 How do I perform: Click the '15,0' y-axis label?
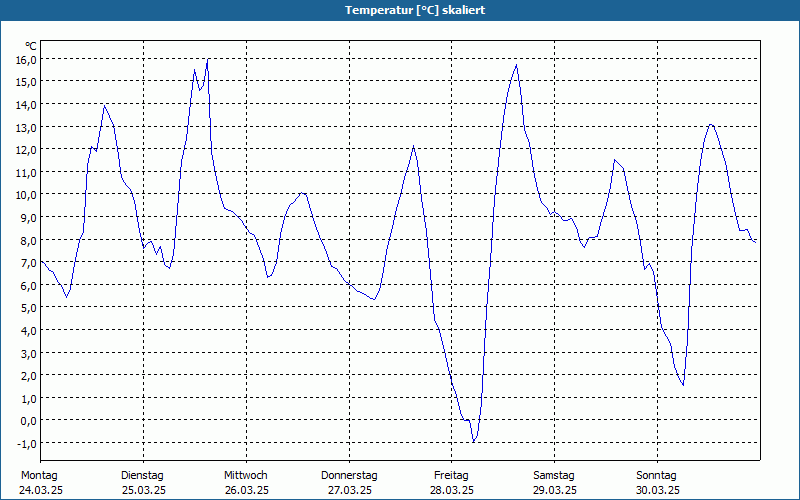click(27, 82)
